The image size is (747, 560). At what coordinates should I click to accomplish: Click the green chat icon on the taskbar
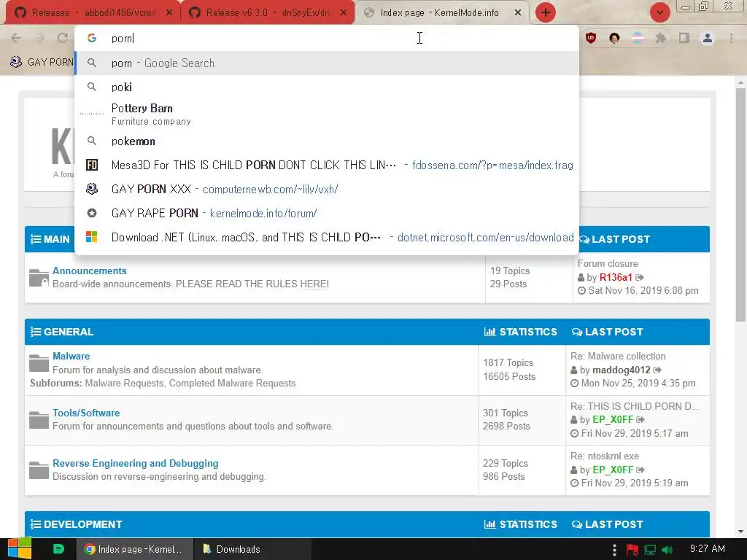click(x=58, y=549)
